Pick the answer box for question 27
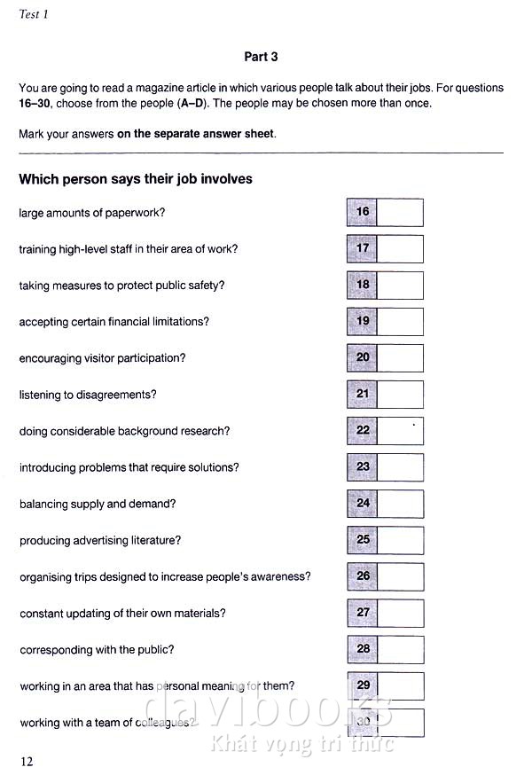The width and height of the screenshot is (532, 783). (400, 613)
